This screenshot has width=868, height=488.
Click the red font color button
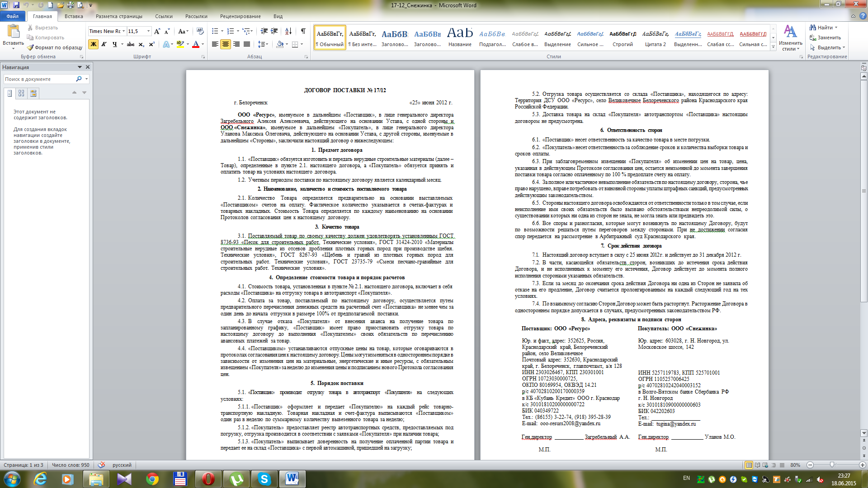click(196, 44)
